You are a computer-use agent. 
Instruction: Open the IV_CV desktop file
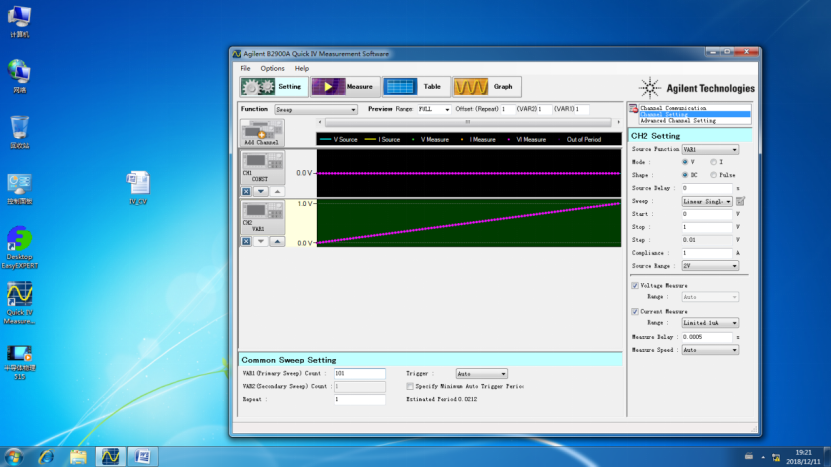(x=138, y=188)
